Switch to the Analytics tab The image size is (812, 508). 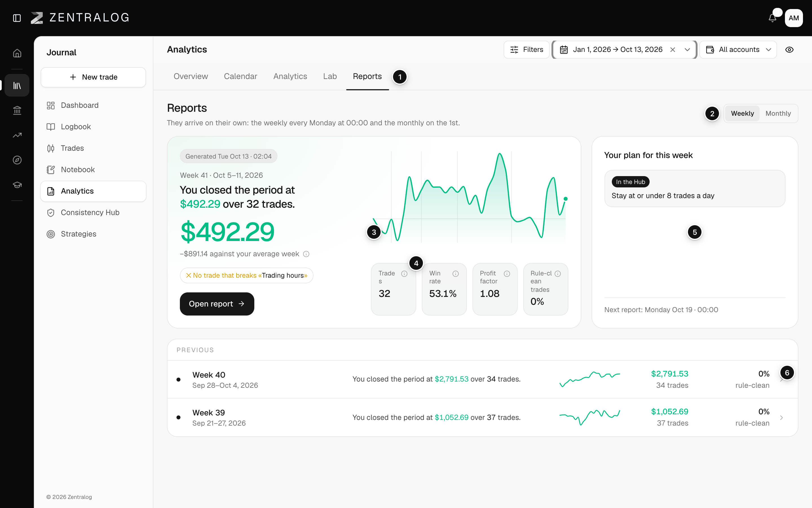[x=290, y=76]
